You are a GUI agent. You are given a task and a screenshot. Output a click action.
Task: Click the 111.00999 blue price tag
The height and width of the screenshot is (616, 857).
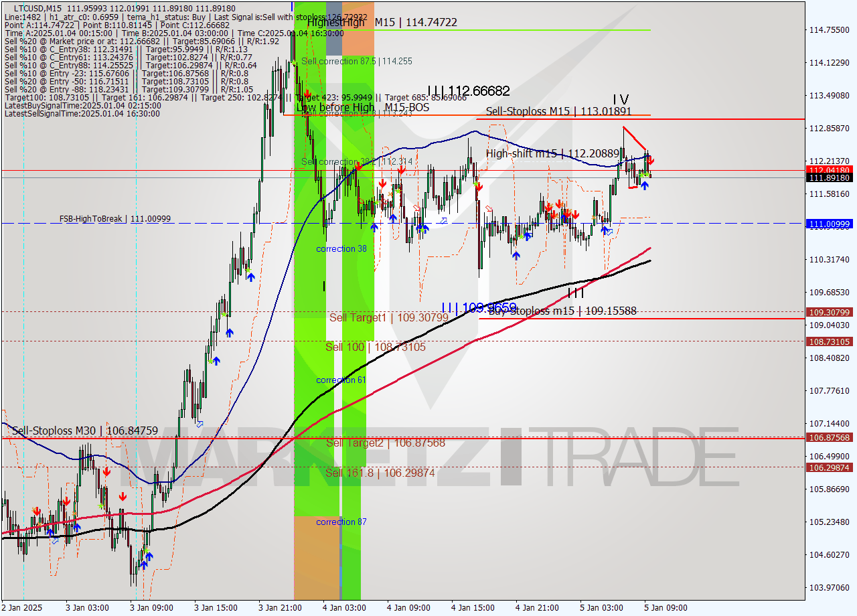pyautogui.click(x=830, y=224)
